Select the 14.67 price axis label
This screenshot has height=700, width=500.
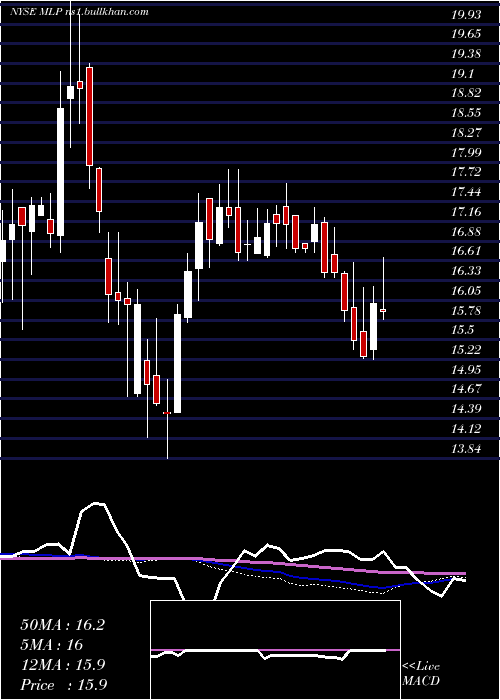click(466, 389)
